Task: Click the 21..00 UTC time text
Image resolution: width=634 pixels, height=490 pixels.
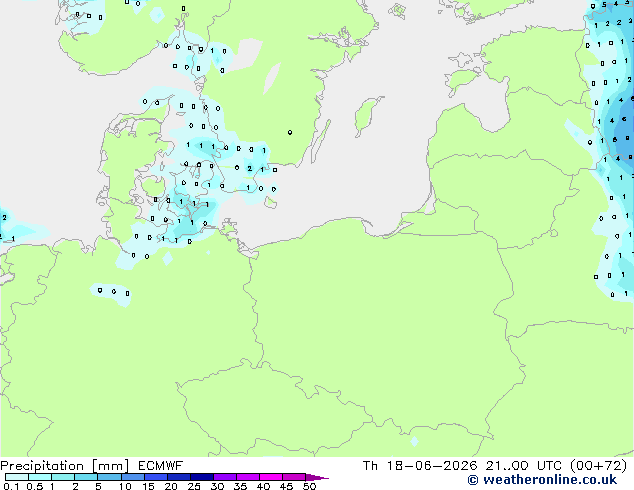Action: (x=523, y=466)
